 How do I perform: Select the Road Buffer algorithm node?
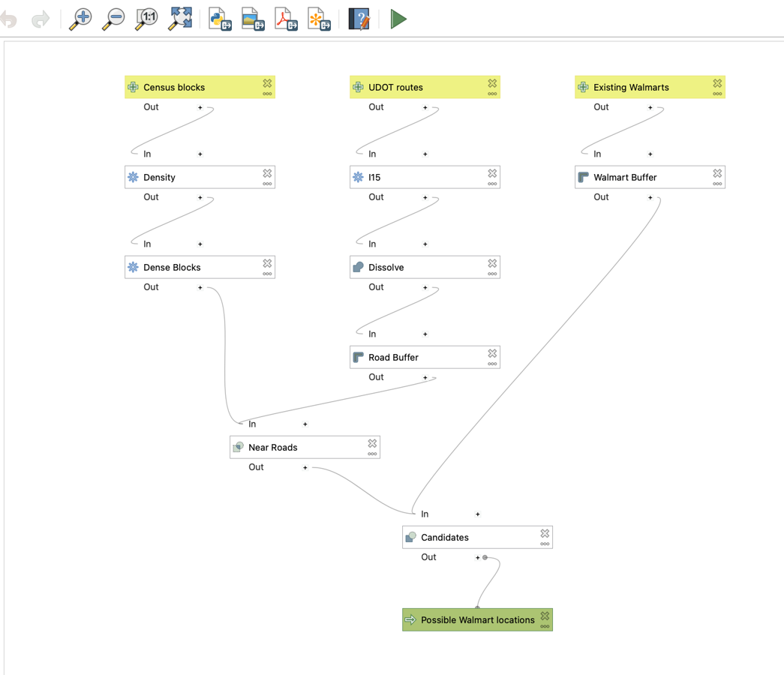pos(425,358)
